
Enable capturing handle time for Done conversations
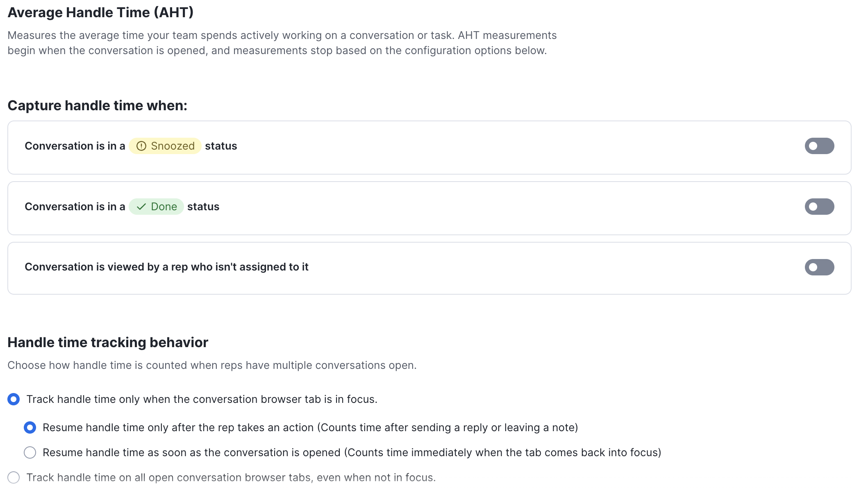coord(819,207)
